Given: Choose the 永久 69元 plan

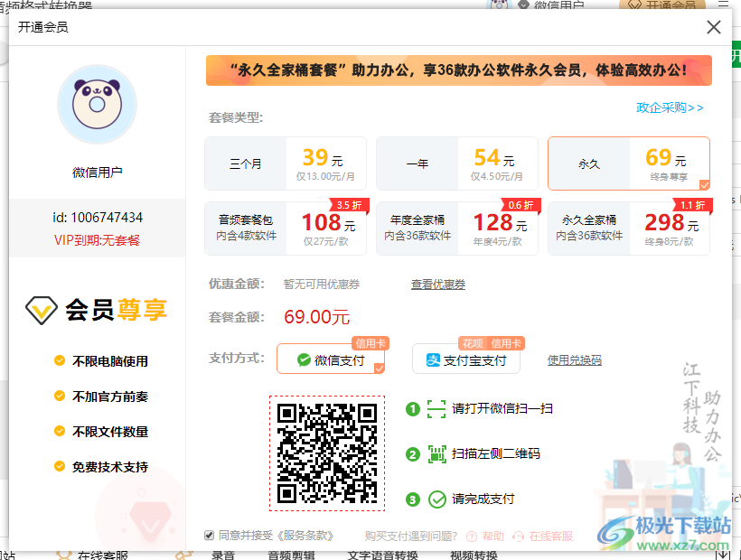Looking at the screenshot, I should (x=629, y=163).
